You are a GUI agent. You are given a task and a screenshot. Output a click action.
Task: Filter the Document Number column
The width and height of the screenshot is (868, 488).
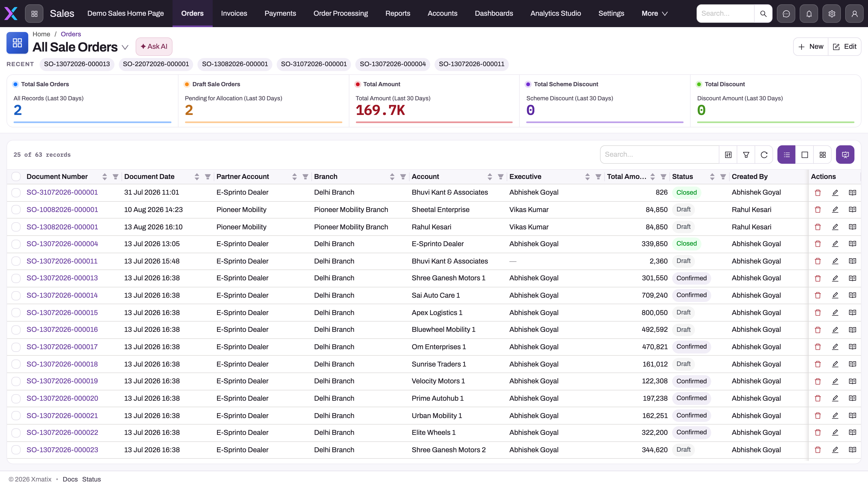coord(115,176)
